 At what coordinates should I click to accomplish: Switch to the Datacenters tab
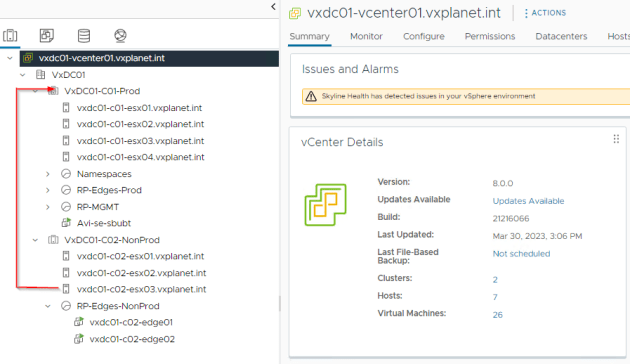(561, 36)
